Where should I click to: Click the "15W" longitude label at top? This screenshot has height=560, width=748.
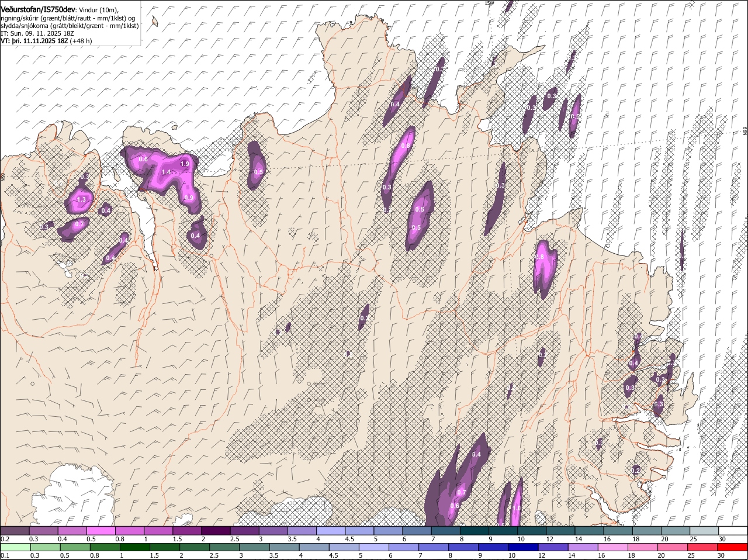pyautogui.click(x=489, y=3)
